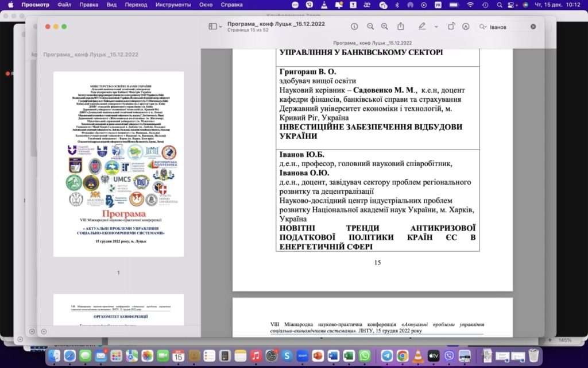Open Trash from the Dock
588x368 pixels.
click(x=533, y=355)
